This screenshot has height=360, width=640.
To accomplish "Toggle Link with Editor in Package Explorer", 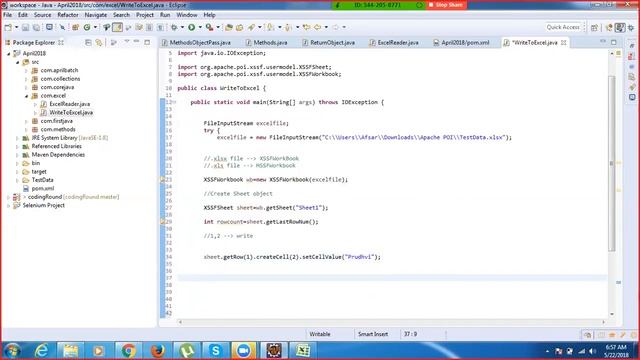I will click(x=99, y=42).
